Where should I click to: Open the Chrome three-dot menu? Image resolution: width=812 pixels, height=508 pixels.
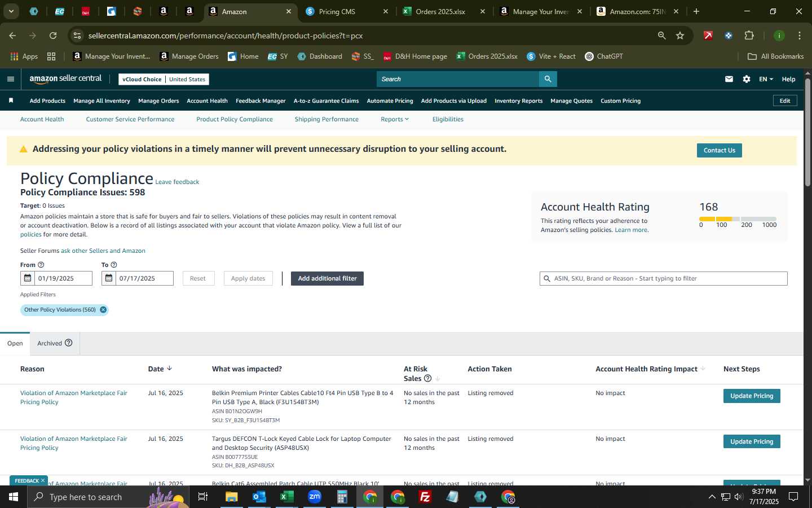[800, 36]
